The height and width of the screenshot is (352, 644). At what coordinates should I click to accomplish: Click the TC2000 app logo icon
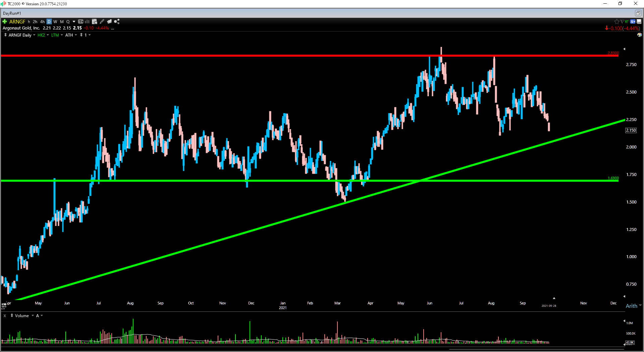click(x=4, y=4)
